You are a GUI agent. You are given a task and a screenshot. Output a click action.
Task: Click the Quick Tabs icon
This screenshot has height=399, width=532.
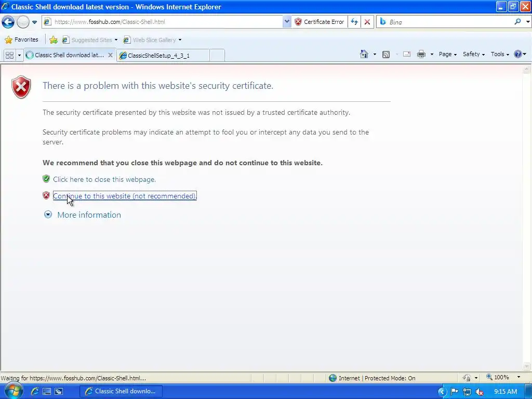(x=9, y=55)
